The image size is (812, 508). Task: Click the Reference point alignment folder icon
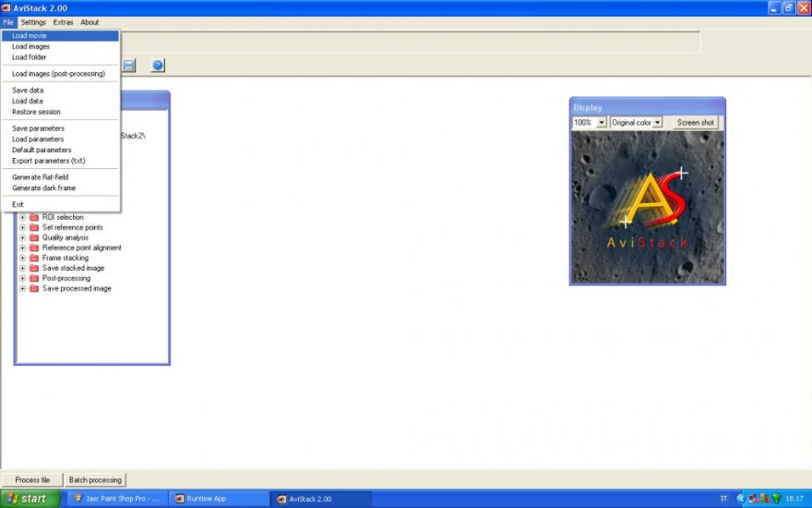(34, 248)
